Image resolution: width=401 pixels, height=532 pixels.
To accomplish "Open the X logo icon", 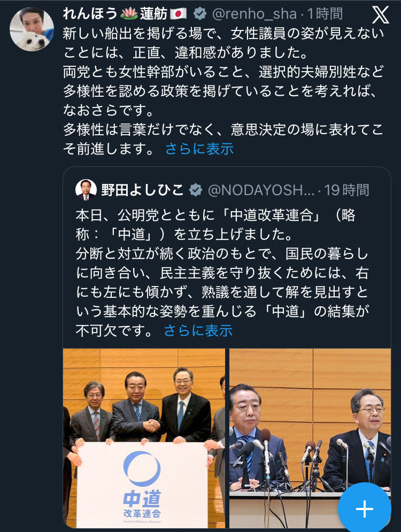I will pos(380,16).
